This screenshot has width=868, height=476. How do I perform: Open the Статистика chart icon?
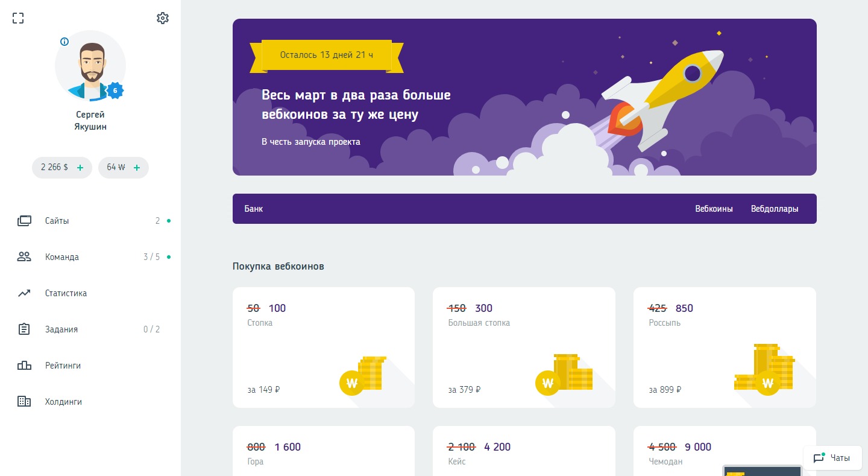[24, 293]
